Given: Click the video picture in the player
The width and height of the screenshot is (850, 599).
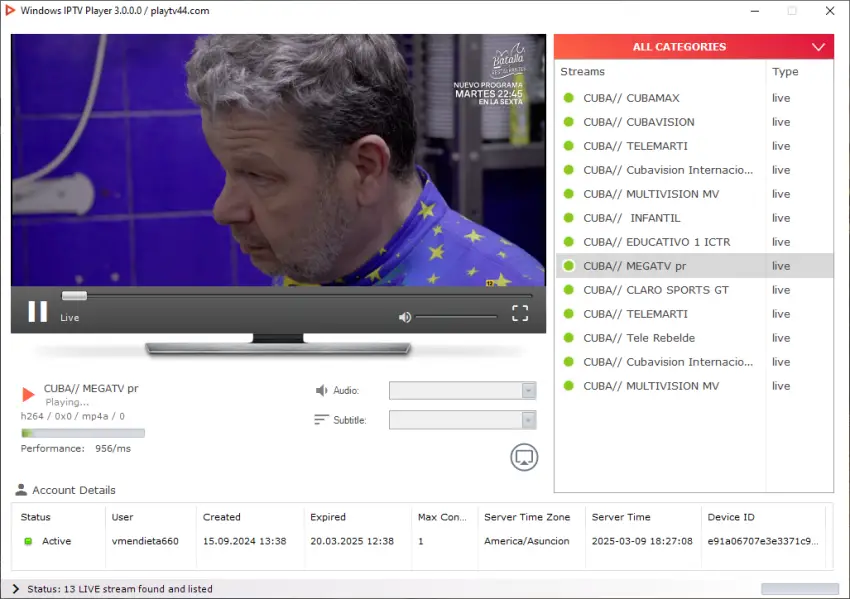Looking at the screenshot, I should (x=278, y=160).
